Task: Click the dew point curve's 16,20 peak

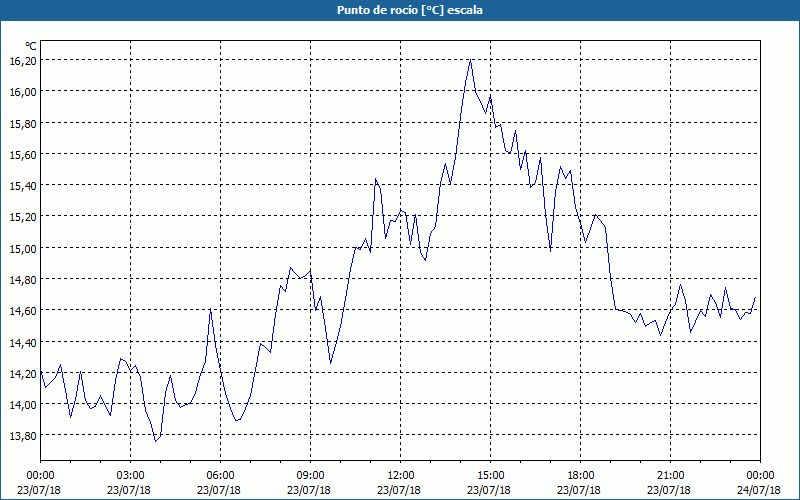Action: 470,60
